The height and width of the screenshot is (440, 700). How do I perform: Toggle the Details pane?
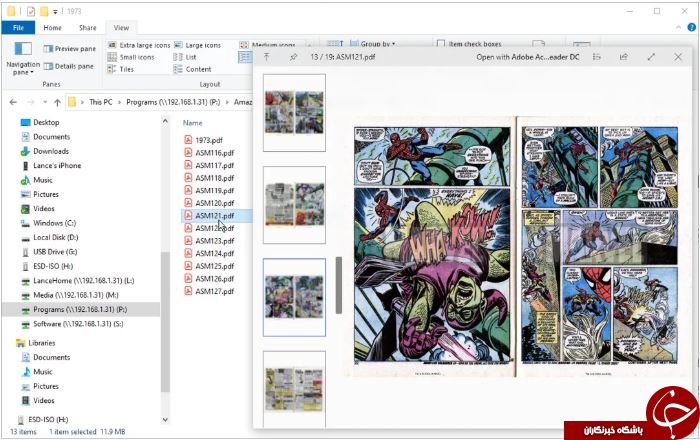tap(69, 66)
